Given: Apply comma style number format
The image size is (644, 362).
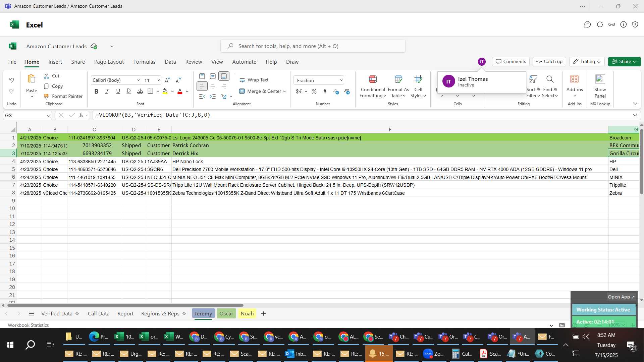Looking at the screenshot, I should (325, 91).
